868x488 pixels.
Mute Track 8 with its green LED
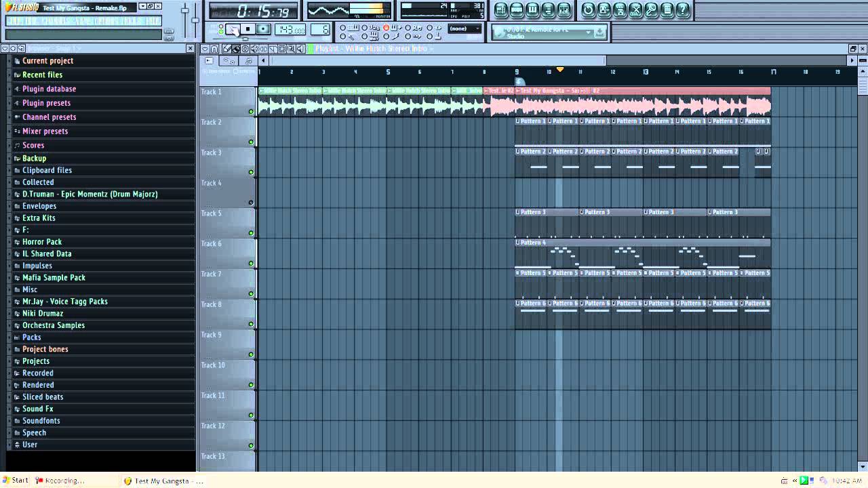coord(251,324)
